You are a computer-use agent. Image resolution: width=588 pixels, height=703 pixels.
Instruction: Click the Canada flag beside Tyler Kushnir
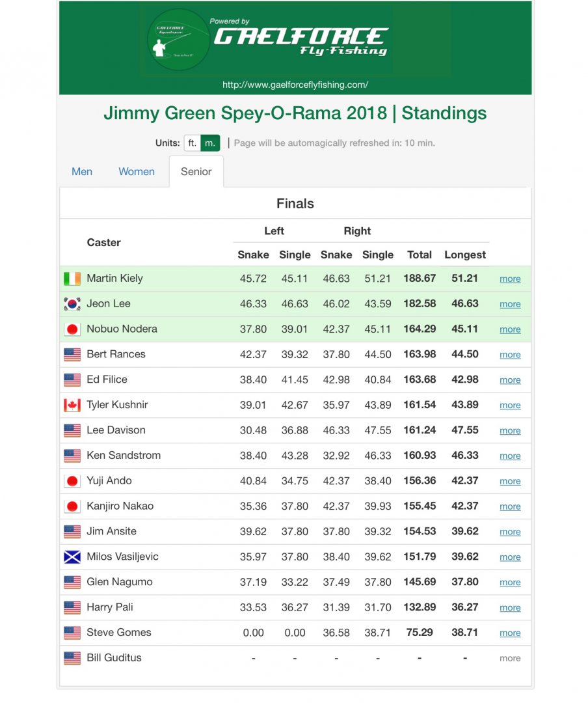pyautogui.click(x=72, y=405)
